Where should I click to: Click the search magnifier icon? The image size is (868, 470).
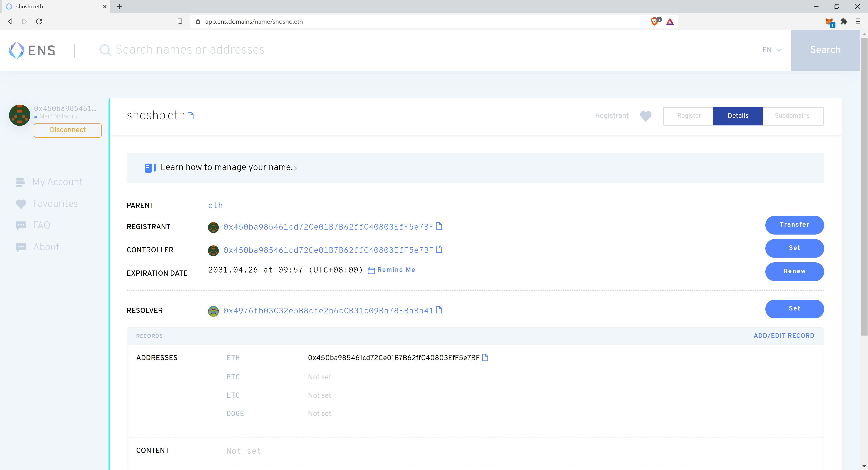(105, 50)
